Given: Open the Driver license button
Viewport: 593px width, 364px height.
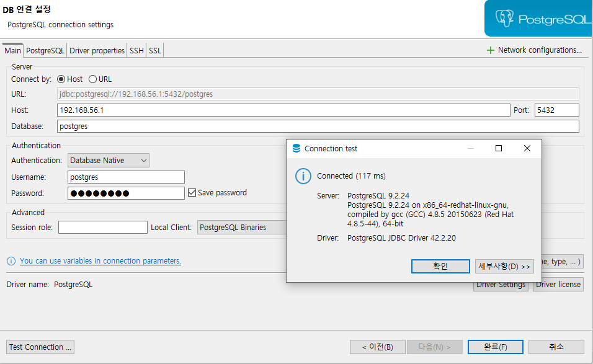Looking at the screenshot, I should 558,284.
